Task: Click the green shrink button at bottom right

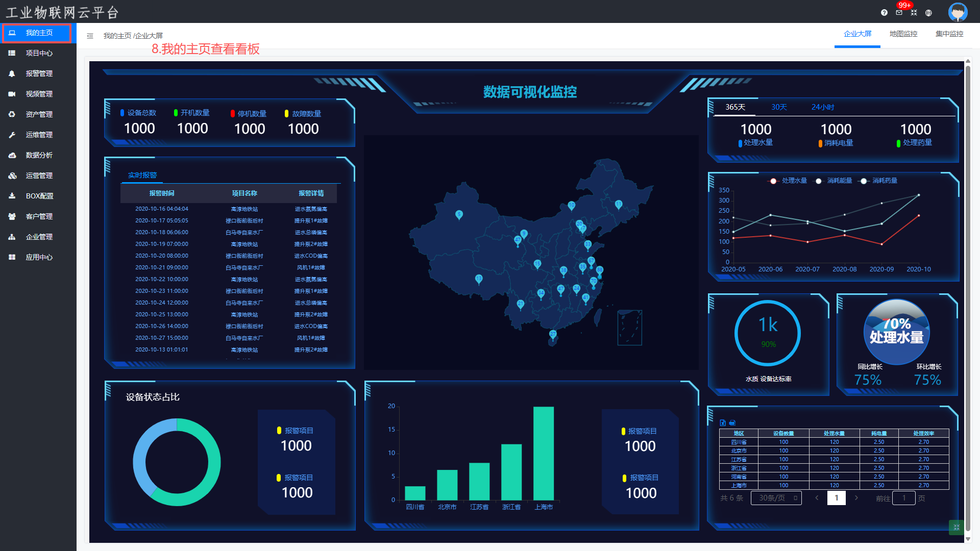Action: (956, 527)
